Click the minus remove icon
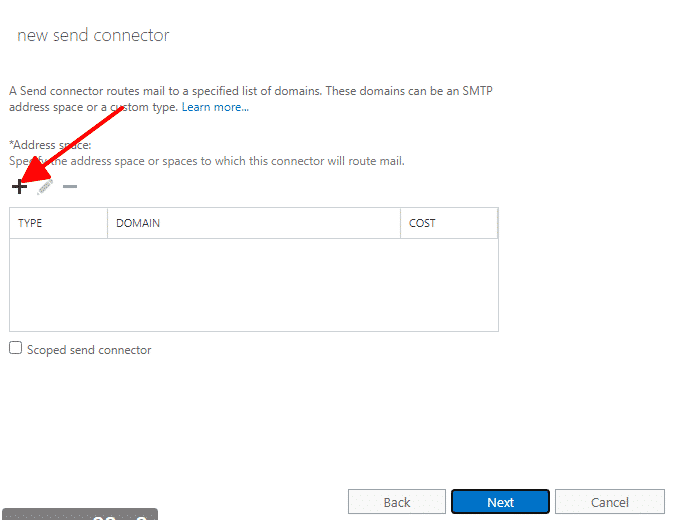 point(70,187)
